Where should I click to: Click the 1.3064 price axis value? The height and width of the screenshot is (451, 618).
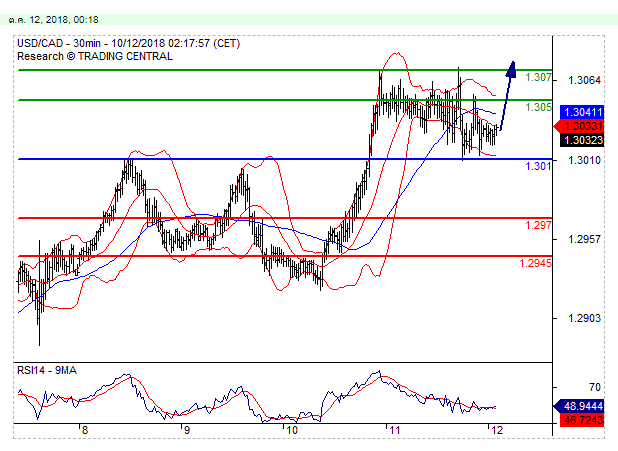[x=584, y=80]
